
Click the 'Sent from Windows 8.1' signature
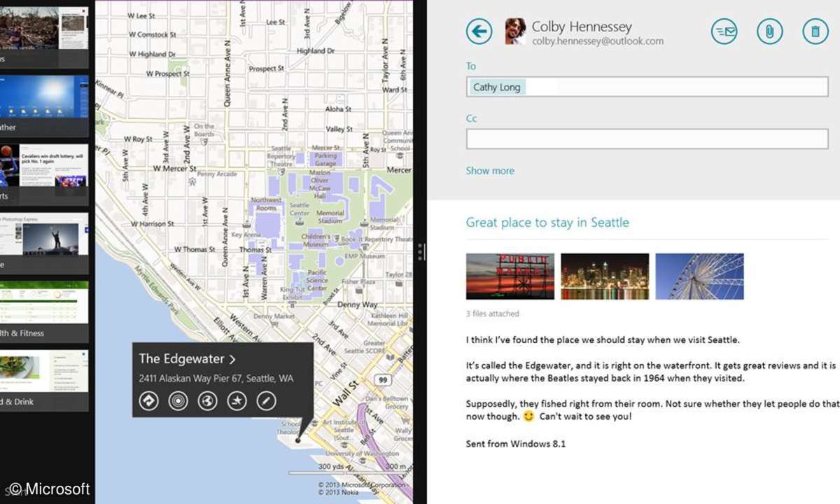(x=516, y=444)
